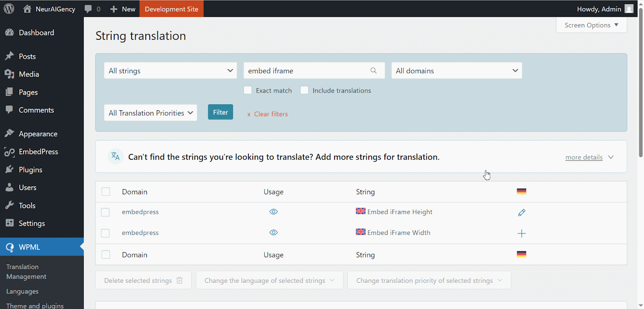This screenshot has height=309, width=644.
Task: Add German translation plus for Embed iFrame Width
Action: (x=522, y=233)
